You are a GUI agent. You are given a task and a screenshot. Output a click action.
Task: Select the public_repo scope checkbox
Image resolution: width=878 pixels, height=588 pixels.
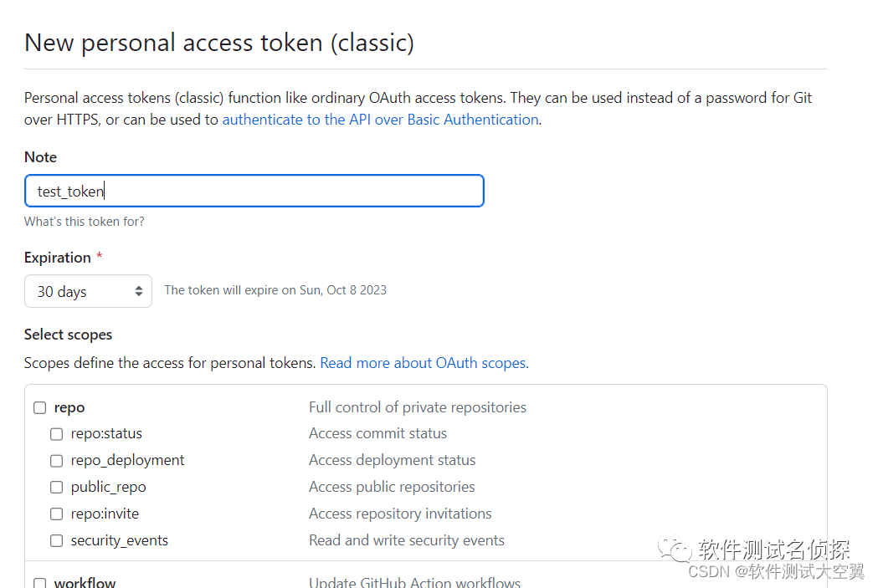point(56,488)
